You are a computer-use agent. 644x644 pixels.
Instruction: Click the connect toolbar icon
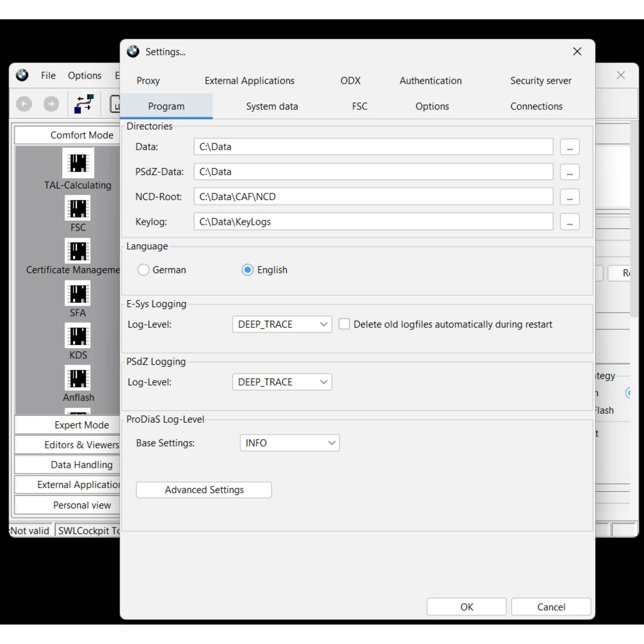84,104
